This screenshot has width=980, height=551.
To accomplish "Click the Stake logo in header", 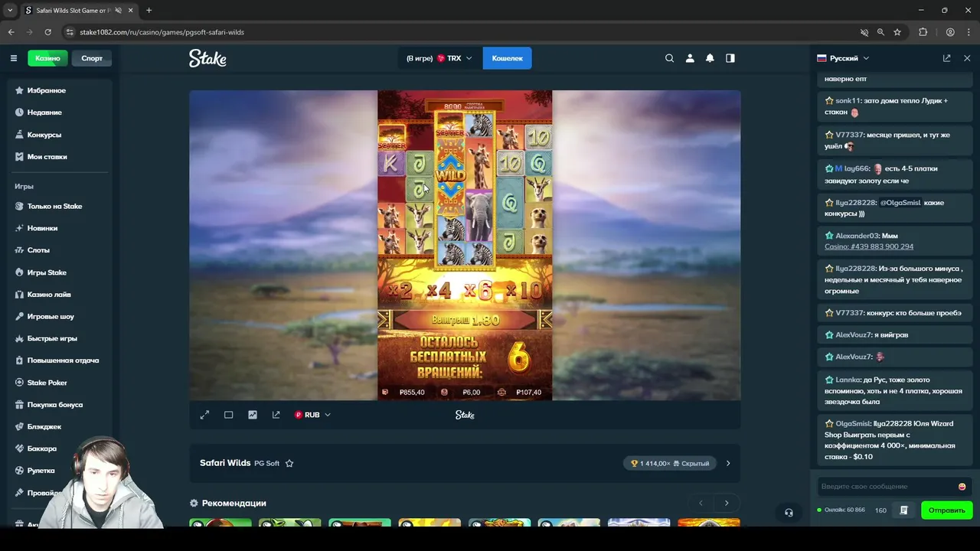I will click(x=207, y=58).
